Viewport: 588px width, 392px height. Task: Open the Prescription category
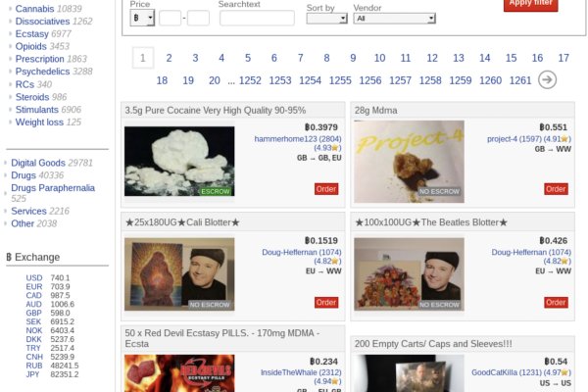pos(40,59)
